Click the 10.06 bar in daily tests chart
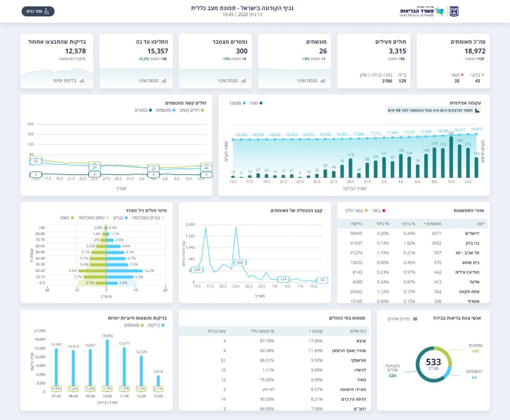Screen dimensions: 510x420 (107, 362)
